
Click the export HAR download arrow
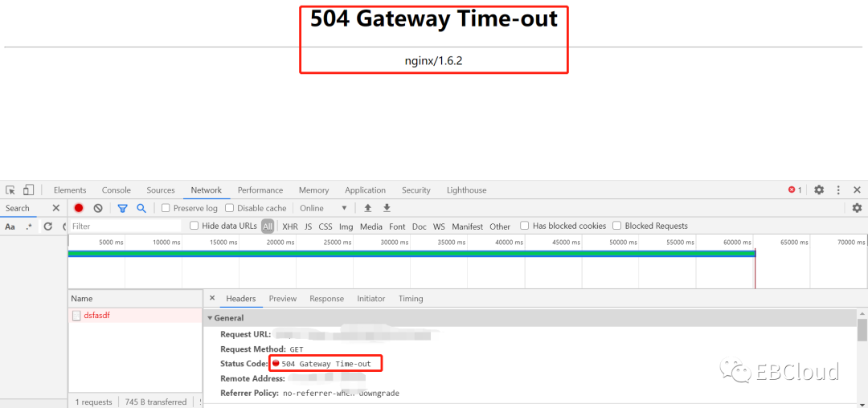coord(387,208)
